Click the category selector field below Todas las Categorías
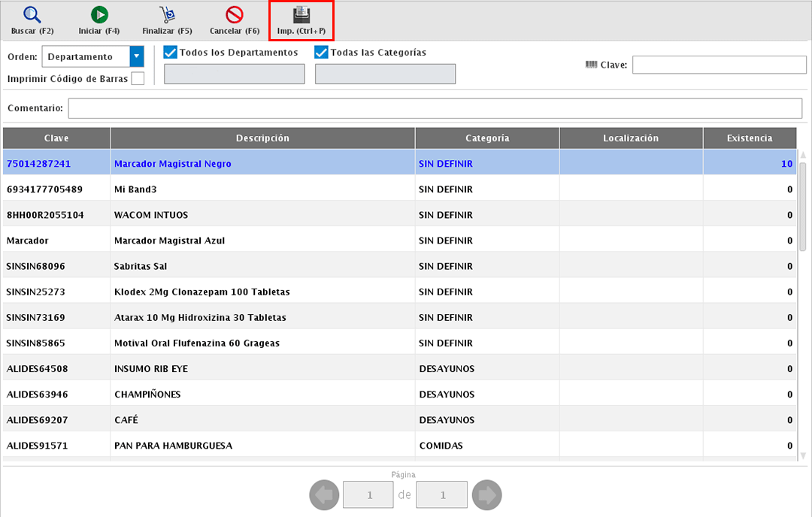812x517 pixels. tap(385, 74)
